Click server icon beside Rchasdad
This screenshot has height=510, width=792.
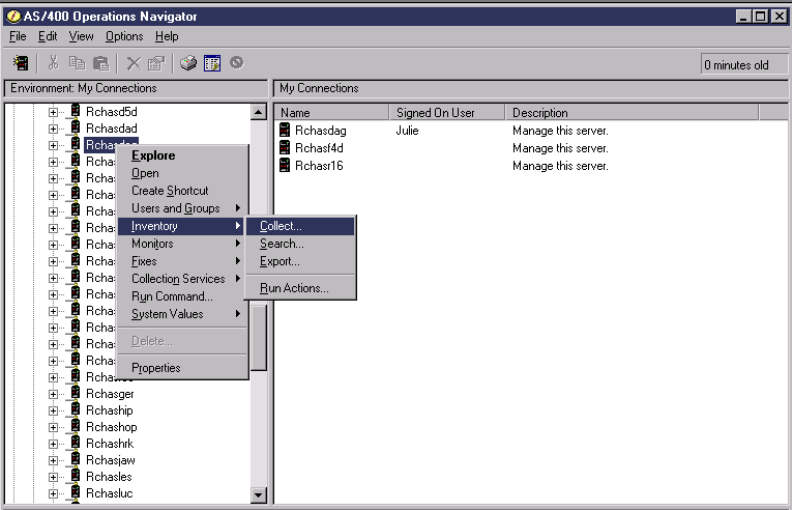pyautogui.click(x=75, y=128)
